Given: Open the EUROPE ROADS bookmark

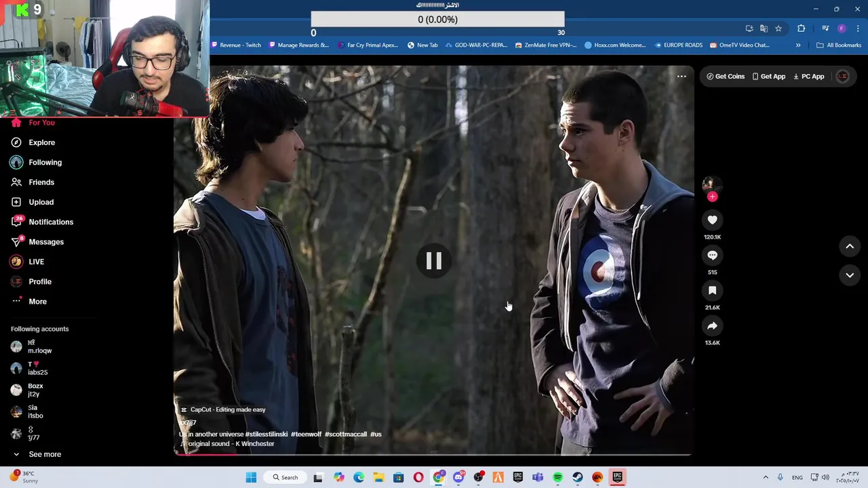Looking at the screenshot, I should [678, 45].
